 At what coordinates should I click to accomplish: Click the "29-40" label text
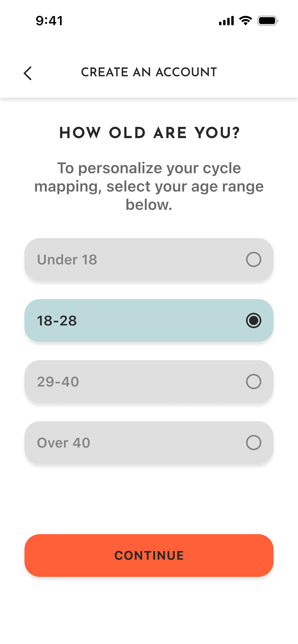coord(58,382)
